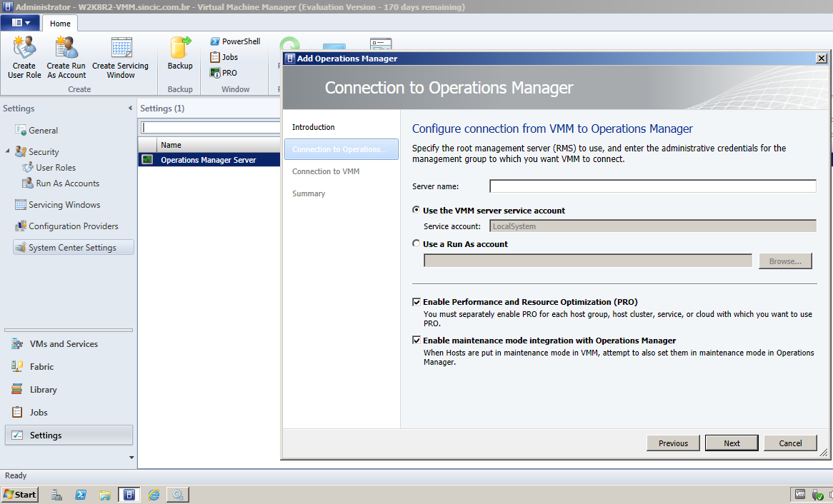Image resolution: width=833 pixels, height=504 pixels.
Task: Toggle Enable Performance and Resource Optimization
Action: (x=416, y=302)
